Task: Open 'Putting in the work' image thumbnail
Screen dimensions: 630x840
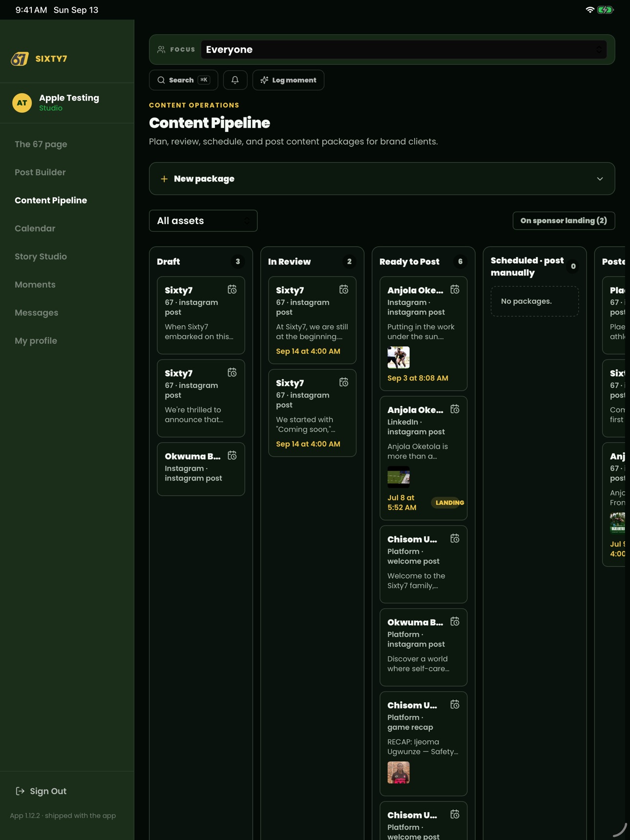Action: point(399,357)
